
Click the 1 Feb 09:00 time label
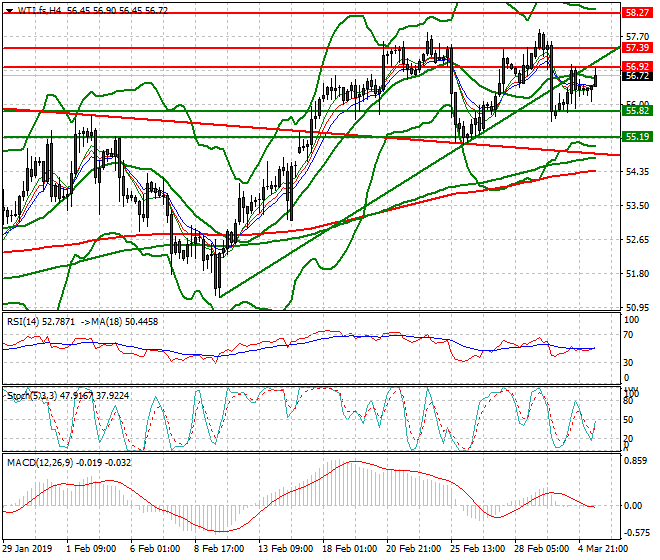(x=91, y=549)
